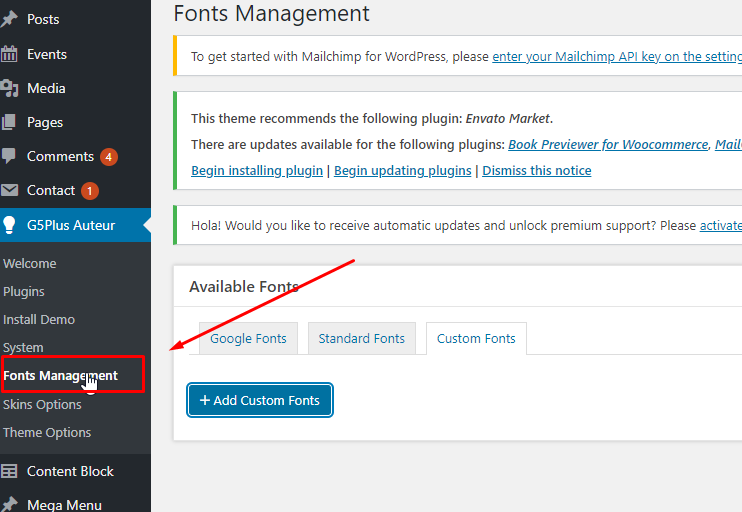
Task: Select the Custom Fonts tab
Action: pyautogui.click(x=476, y=339)
